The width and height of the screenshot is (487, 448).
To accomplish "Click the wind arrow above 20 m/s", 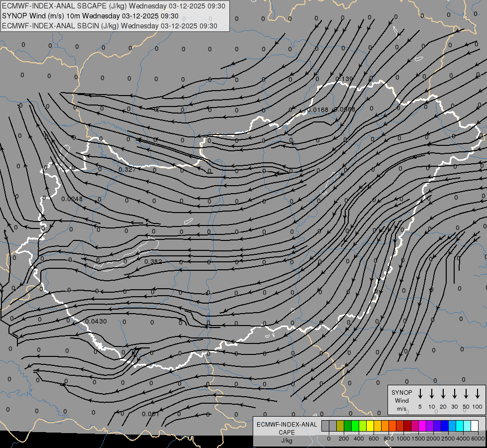I will [443, 394].
